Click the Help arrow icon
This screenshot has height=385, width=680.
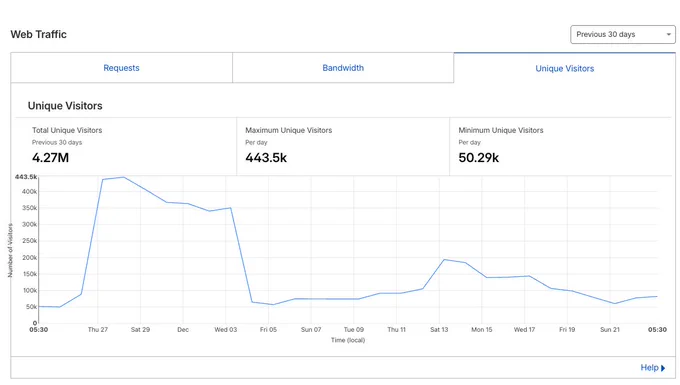(663, 368)
